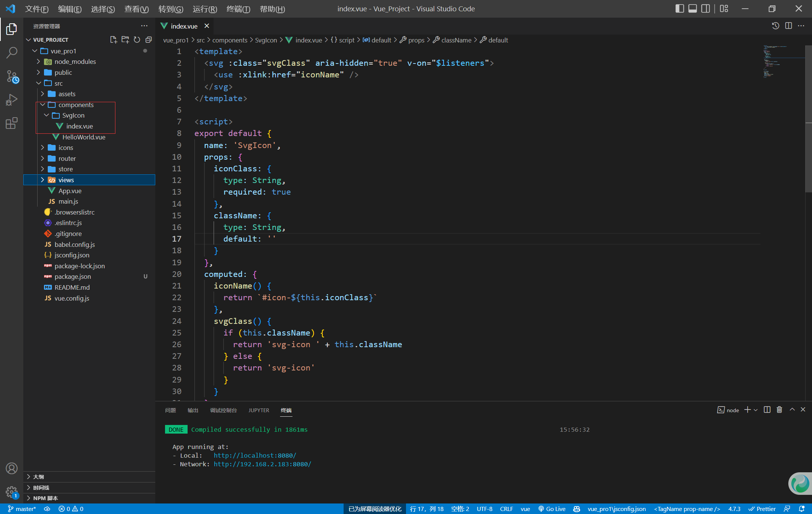Kill terminal with trash icon

pyautogui.click(x=779, y=410)
